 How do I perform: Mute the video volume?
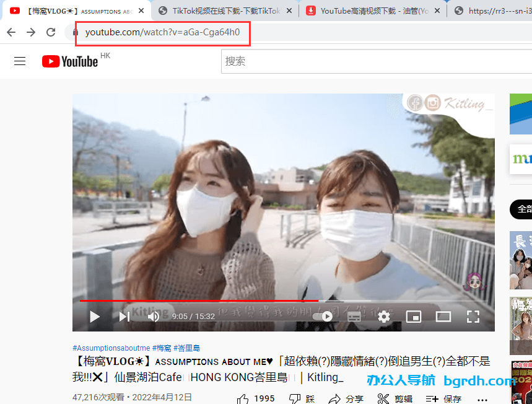click(x=153, y=317)
